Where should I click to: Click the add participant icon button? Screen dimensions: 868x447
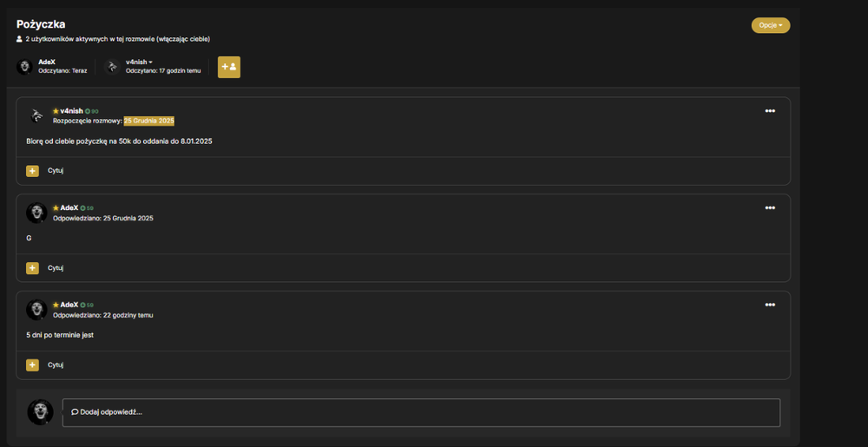228,67
